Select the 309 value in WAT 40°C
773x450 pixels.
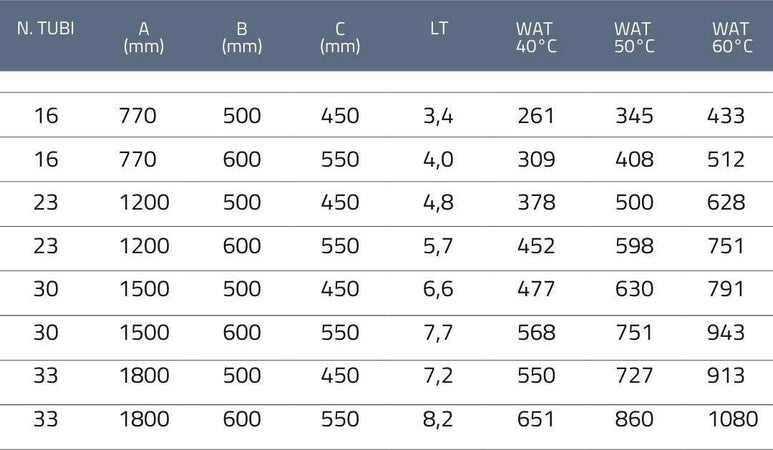(536, 159)
